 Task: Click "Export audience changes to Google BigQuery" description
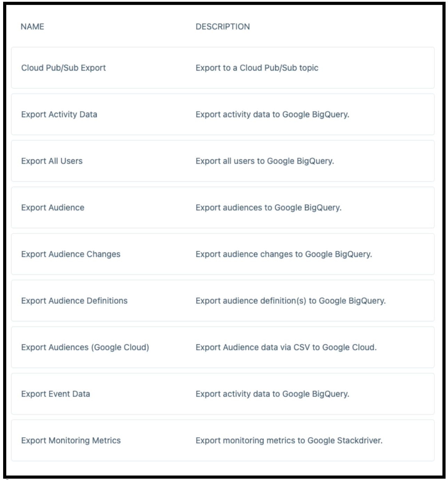[284, 254]
